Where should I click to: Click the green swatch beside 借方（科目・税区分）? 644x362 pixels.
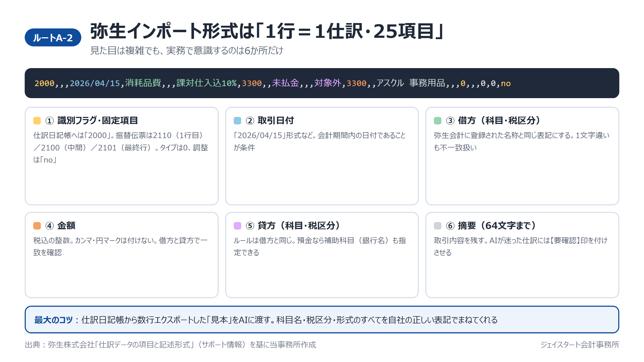point(438,121)
